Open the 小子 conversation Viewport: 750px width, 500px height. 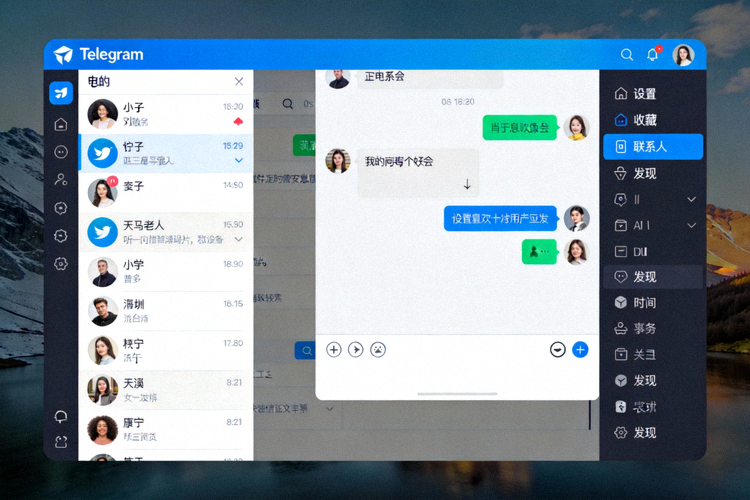click(166, 114)
